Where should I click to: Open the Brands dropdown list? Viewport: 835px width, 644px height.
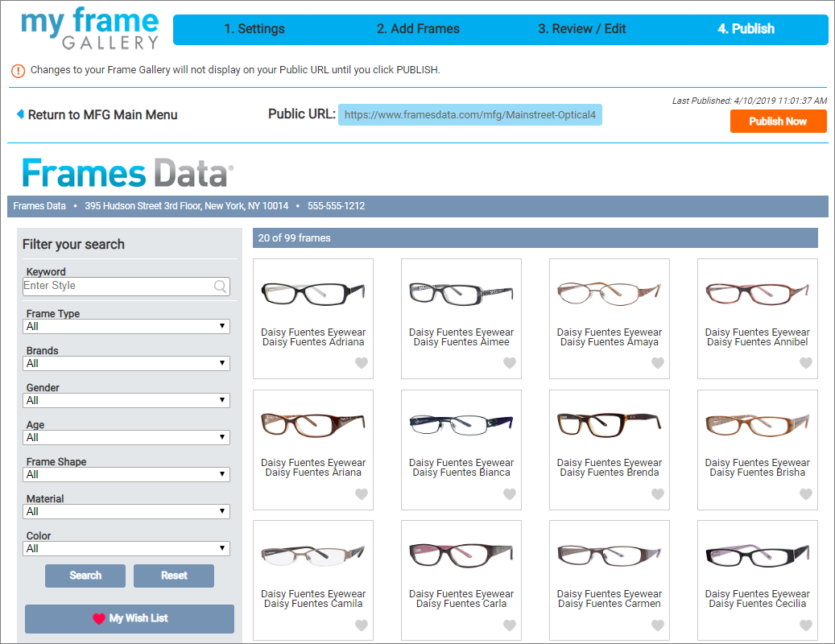coord(126,363)
